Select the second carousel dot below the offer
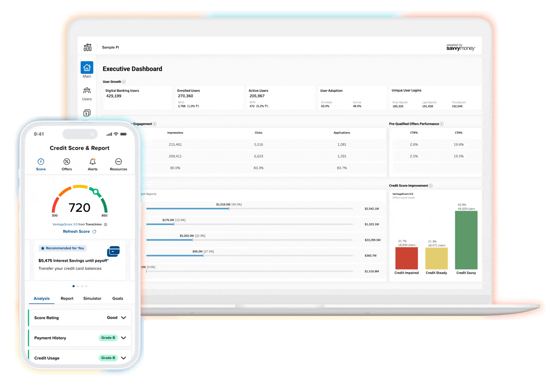Image resolution: width=559 pixels, height=392 pixels. click(78, 286)
